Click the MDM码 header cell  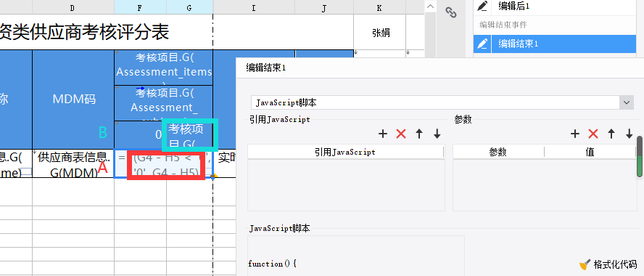pyautogui.click(x=73, y=99)
